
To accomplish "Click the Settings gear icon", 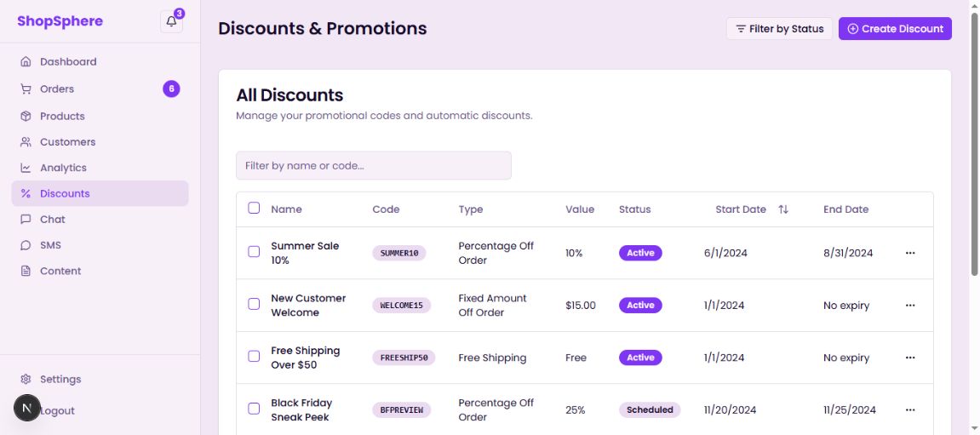I will pos(26,380).
